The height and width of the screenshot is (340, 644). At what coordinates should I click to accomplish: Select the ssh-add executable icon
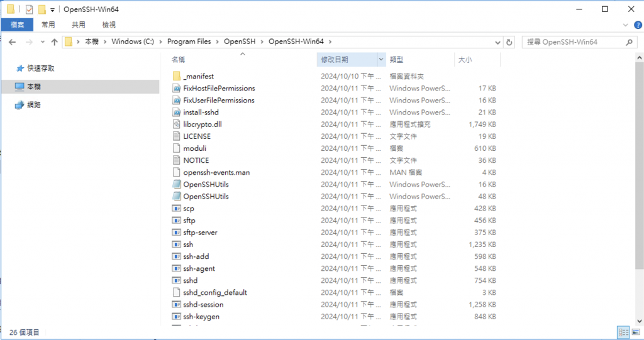(177, 256)
